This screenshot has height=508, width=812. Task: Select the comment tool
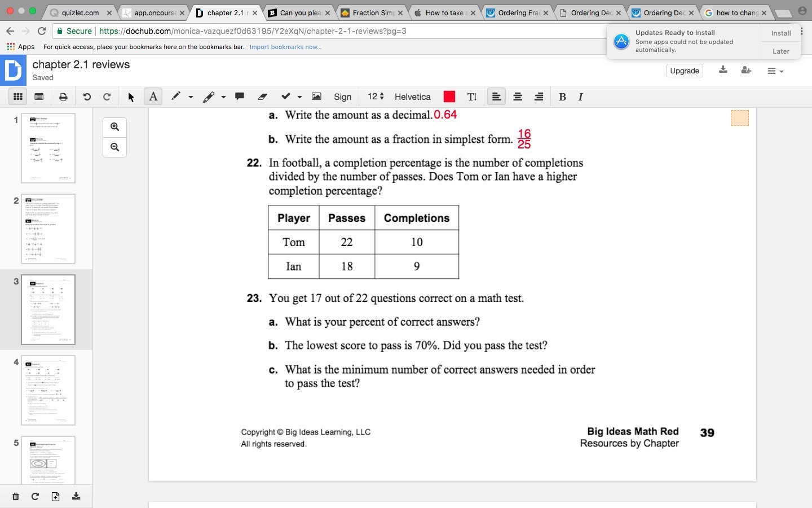tap(240, 97)
